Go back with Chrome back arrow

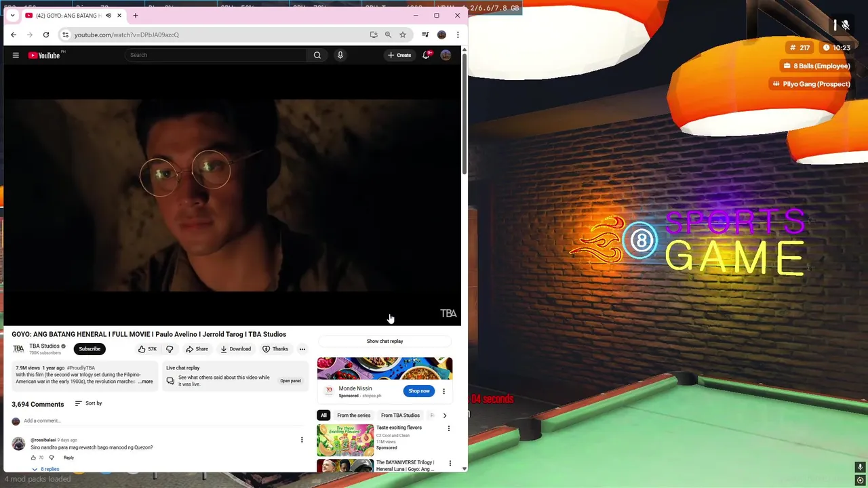click(x=14, y=35)
